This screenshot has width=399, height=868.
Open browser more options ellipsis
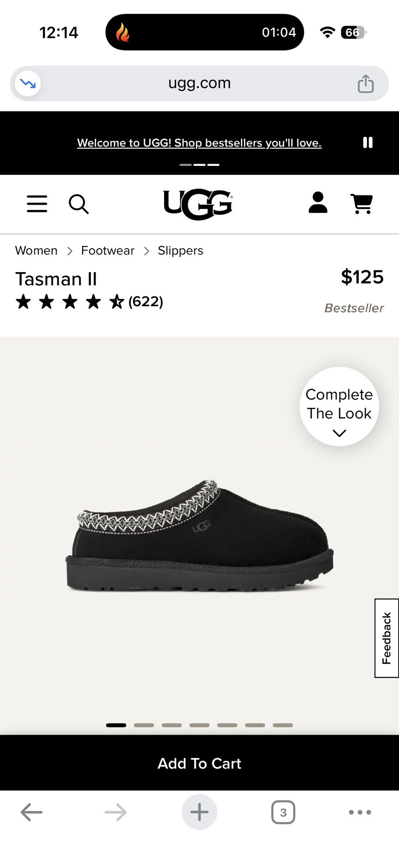pos(360,812)
